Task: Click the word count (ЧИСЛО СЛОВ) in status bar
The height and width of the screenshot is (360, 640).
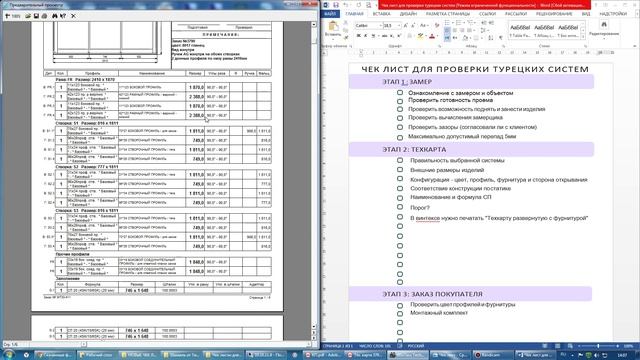Action: pyautogui.click(x=374, y=346)
